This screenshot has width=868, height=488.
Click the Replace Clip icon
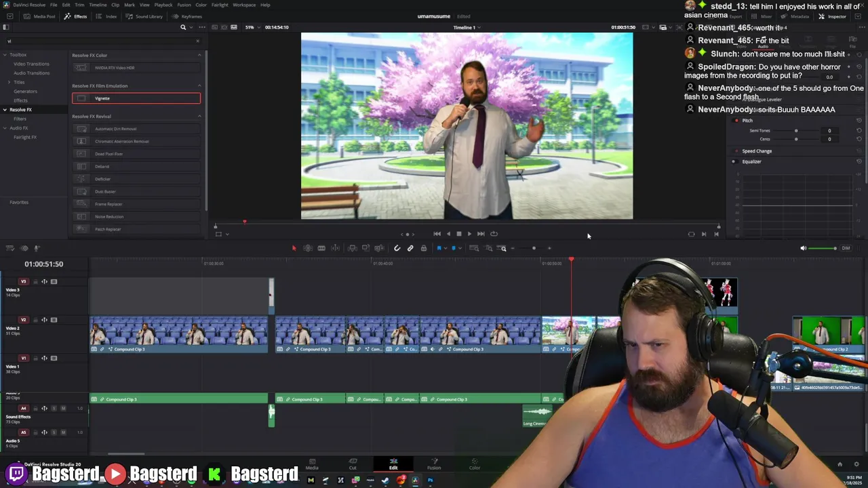[x=379, y=248]
